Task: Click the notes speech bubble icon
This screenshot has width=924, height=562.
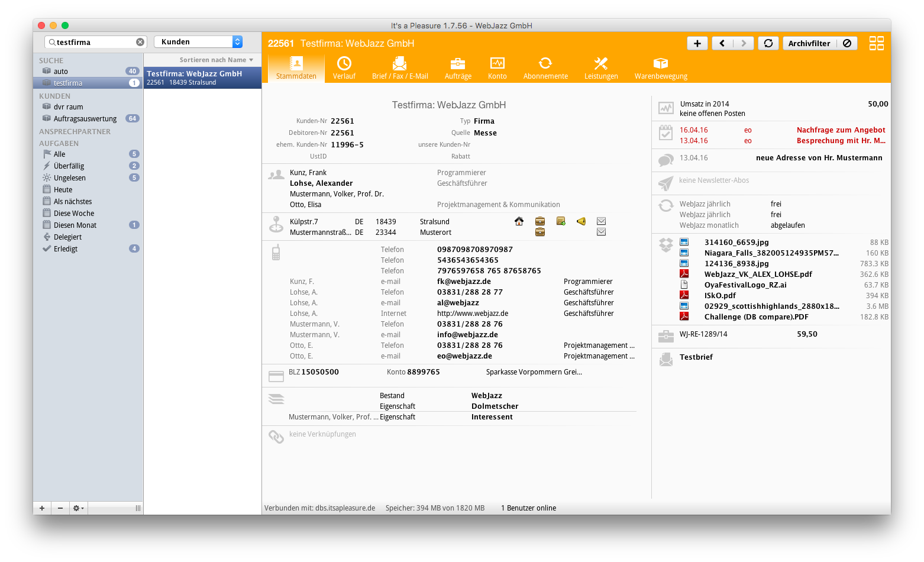Action: coord(666,160)
